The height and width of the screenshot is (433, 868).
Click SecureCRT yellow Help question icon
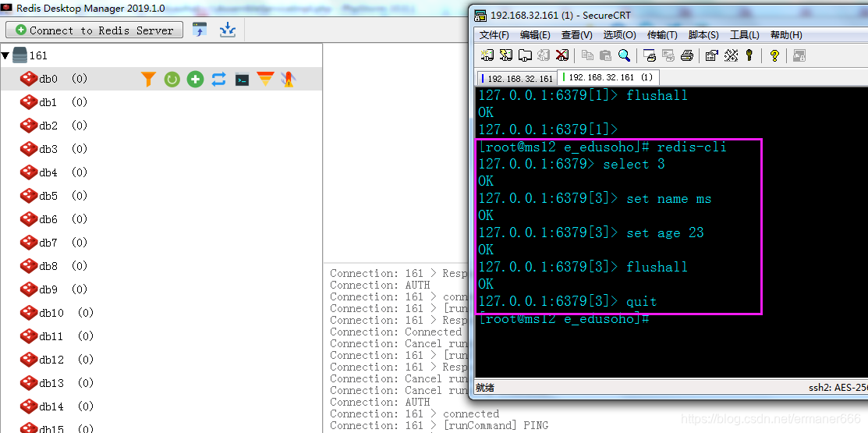click(x=774, y=55)
